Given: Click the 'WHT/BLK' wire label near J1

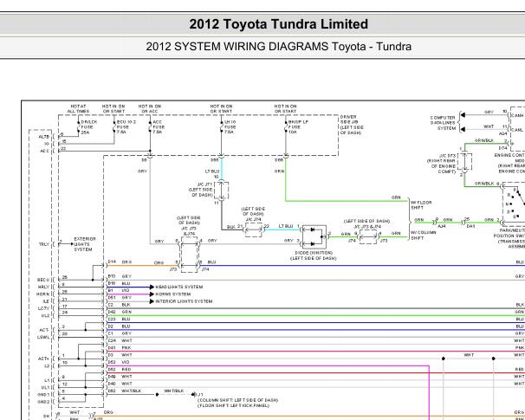Looking at the screenshot, I should click(x=174, y=391).
